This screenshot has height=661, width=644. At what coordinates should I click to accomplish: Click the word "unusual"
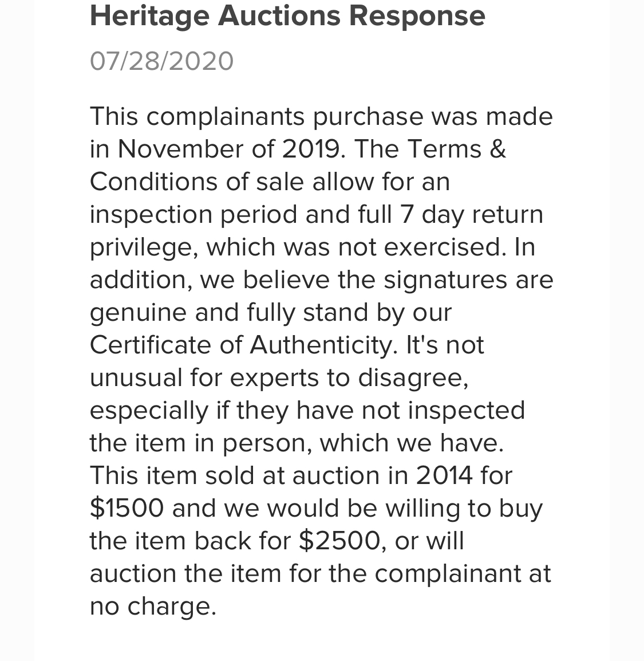136,378
